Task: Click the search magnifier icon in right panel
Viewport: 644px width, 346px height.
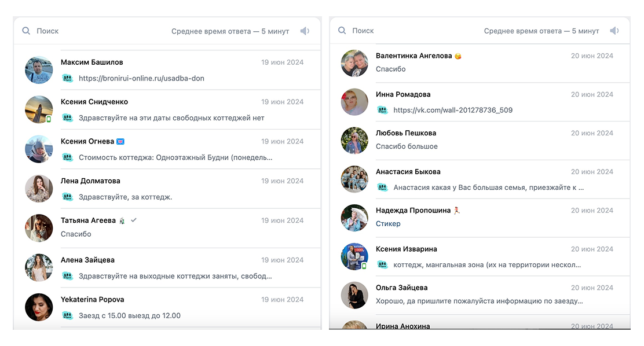Action: (342, 30)
